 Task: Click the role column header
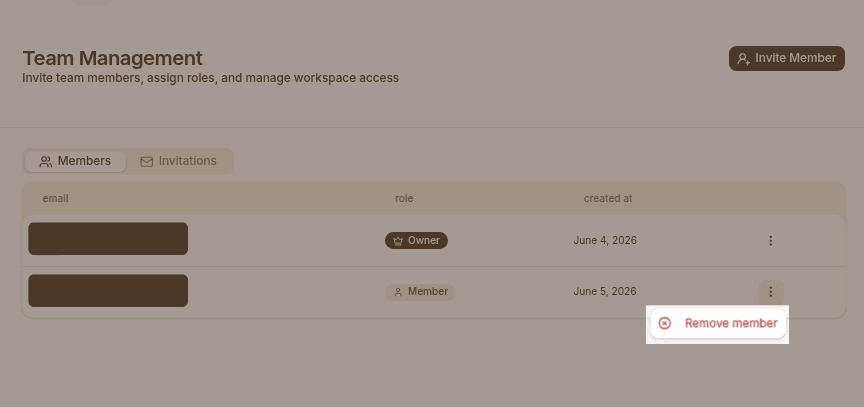pos(404,198)
